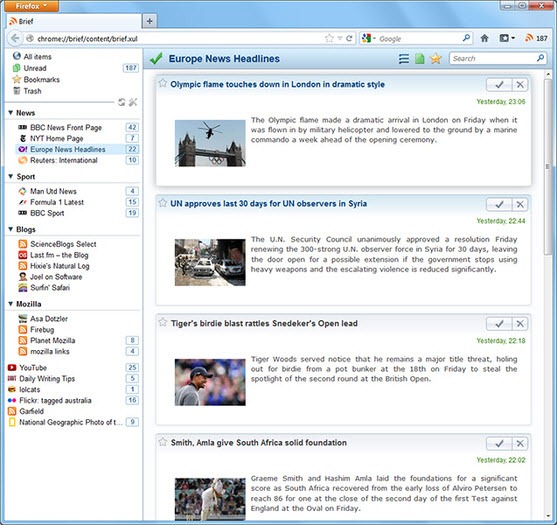Open helicopter over Tower Bridge thumbnail
This screenshot has height=525, width=557.
click(x=210, y=143)
